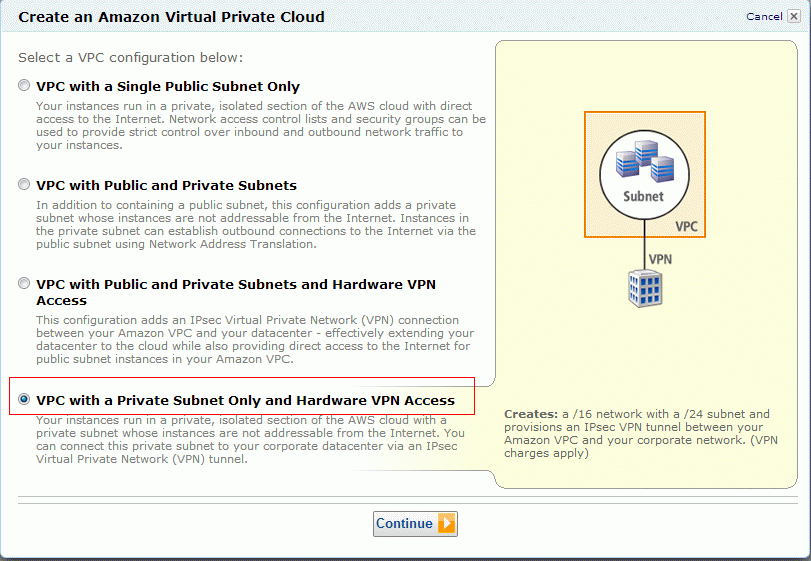Click the 'Select a VPC configuration below:' text
811x561 pixels.
[130, 57]
